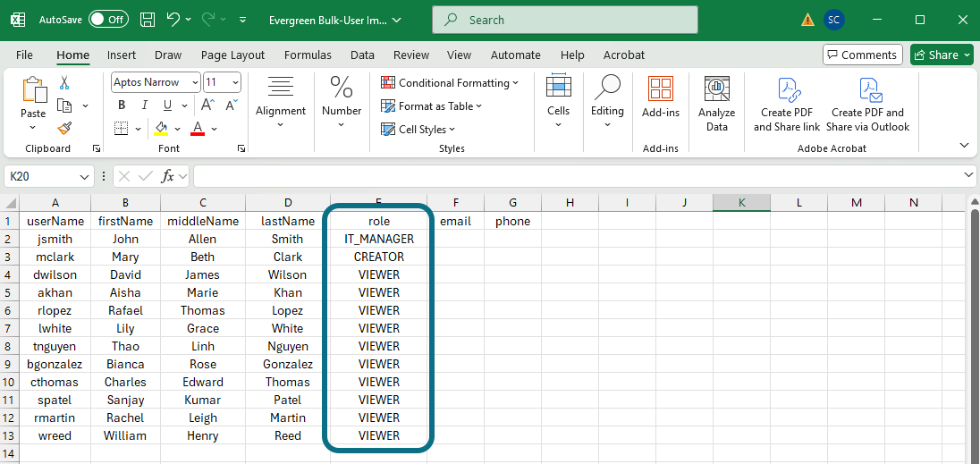Screen dimensions: 980x464
Task: Click the Insert Function fx icon
Action: tap(167, 177)
